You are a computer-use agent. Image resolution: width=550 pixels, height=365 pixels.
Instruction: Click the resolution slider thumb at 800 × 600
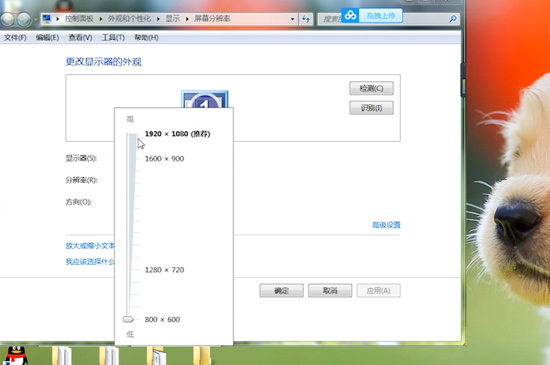(x=128, y=319)
